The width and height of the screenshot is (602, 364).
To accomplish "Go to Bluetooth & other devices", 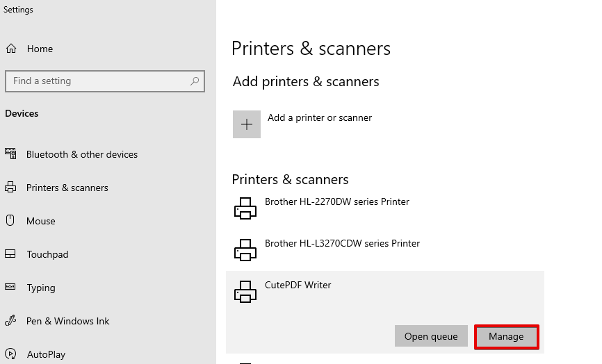I will coord(82,154).
